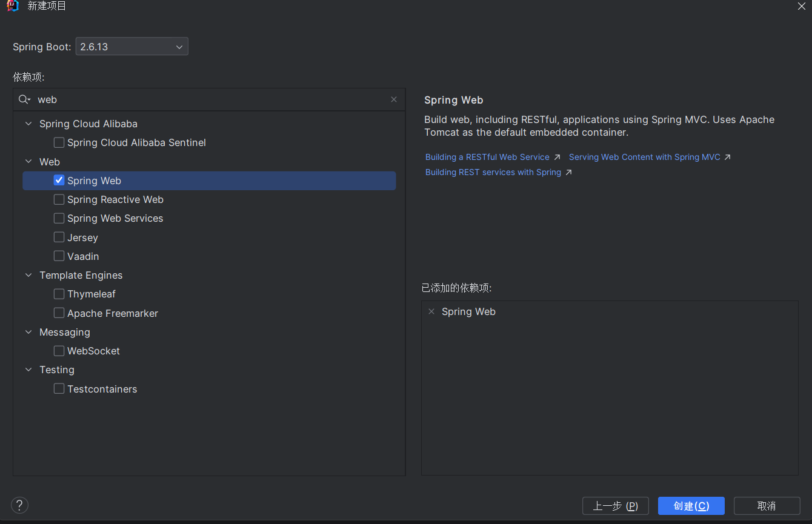
Task: Click the arrow icon beside Serving Web Content with Spring MVC
Action: click(x=728, y=157)
